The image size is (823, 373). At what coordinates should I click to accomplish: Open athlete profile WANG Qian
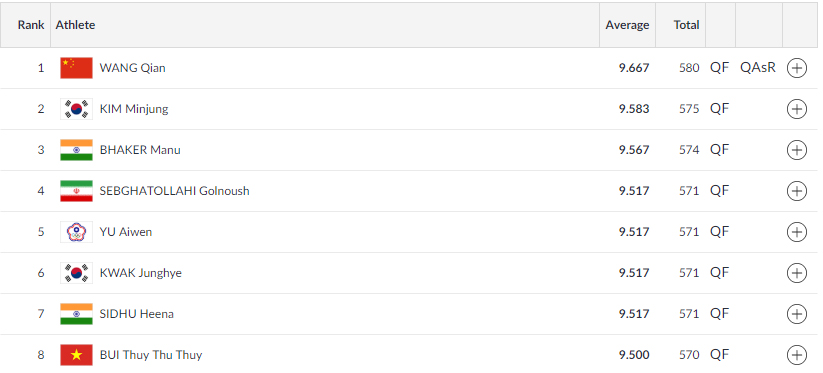point(132,68)
